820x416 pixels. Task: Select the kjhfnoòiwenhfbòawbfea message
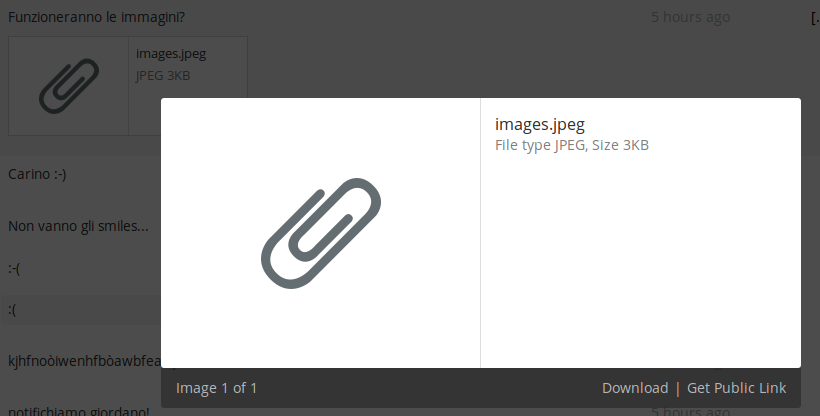click(84, 361)
